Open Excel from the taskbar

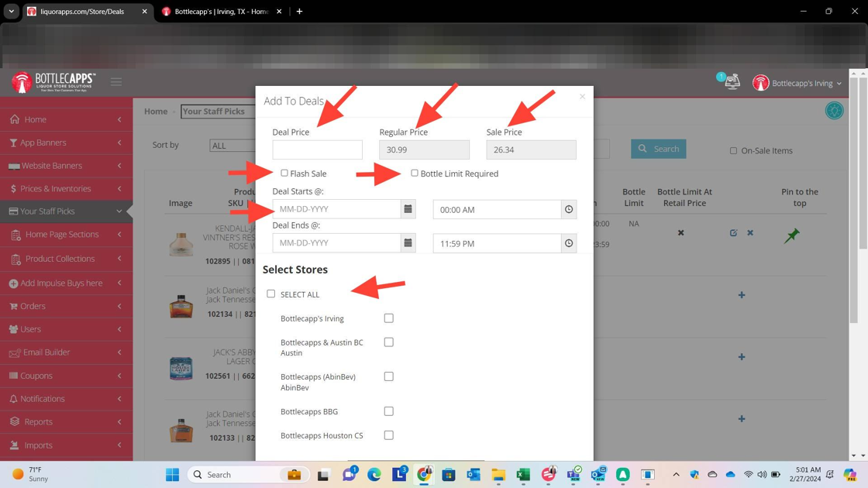[523, 474]
